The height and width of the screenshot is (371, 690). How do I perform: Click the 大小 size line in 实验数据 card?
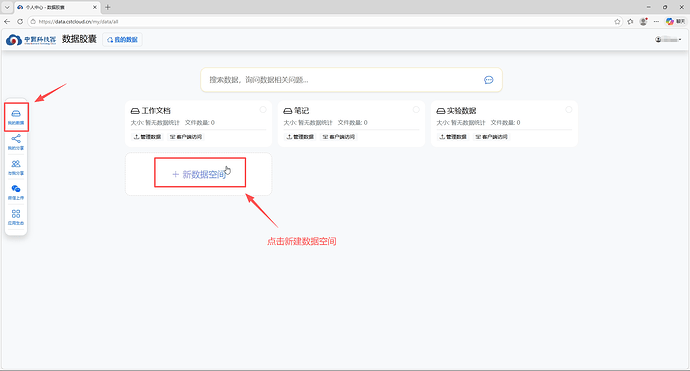461,123
